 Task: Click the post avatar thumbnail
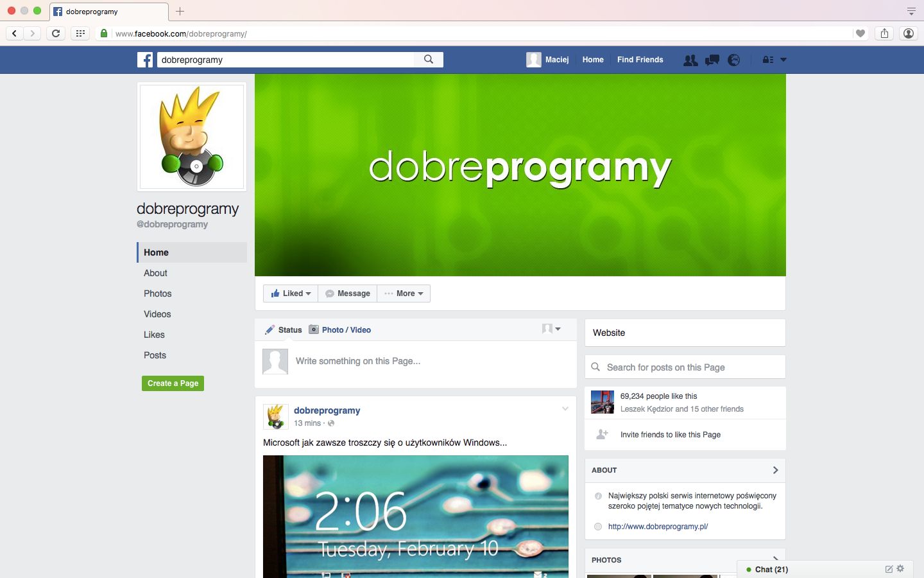pos(275,416)
